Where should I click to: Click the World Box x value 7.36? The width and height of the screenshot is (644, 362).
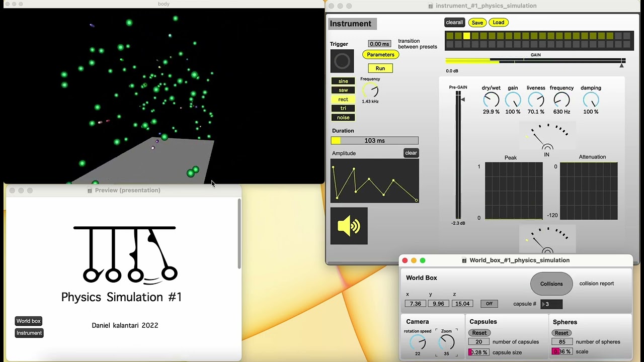click(x=416, y=304)
